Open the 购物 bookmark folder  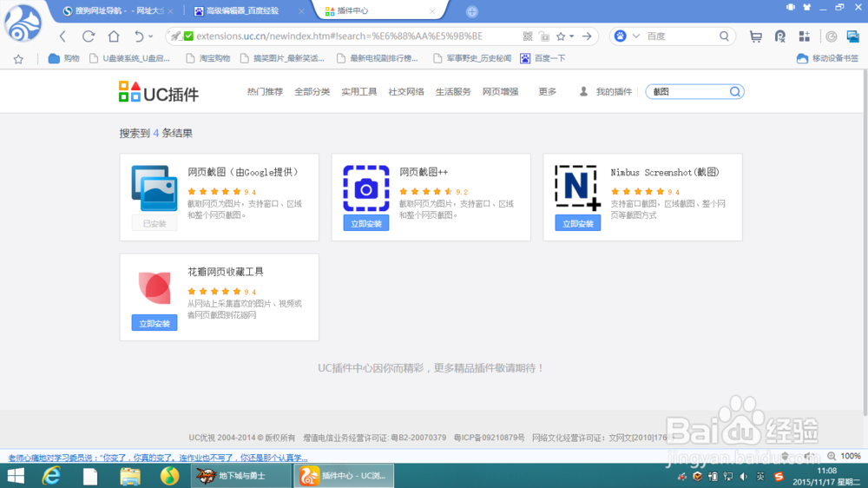coord(63,58)
